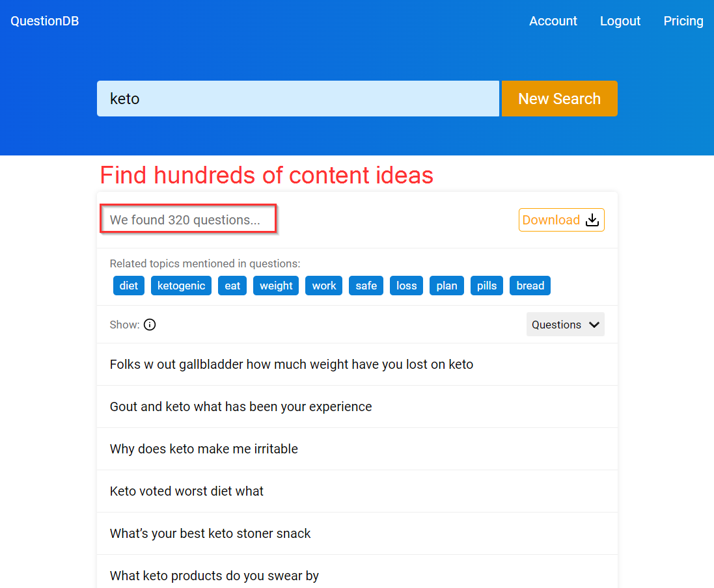Select the ketogenic topic tag
This screenshot has height=588, width=714.
point(181,286)
